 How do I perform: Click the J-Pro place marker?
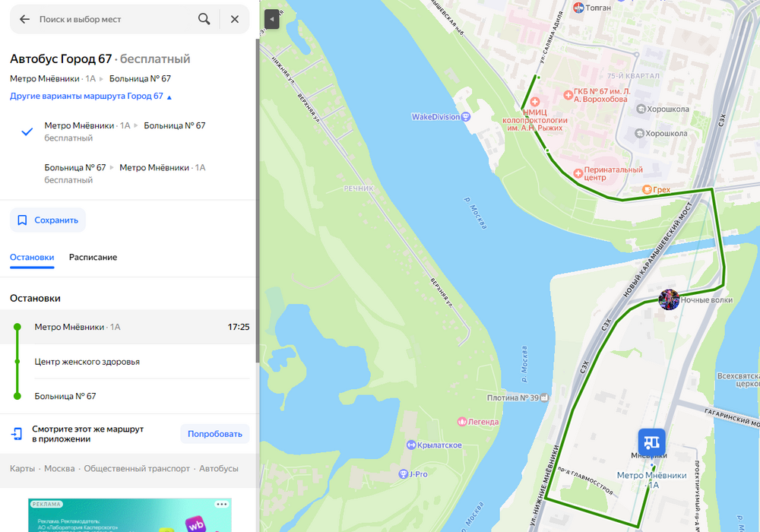point(403,473)
